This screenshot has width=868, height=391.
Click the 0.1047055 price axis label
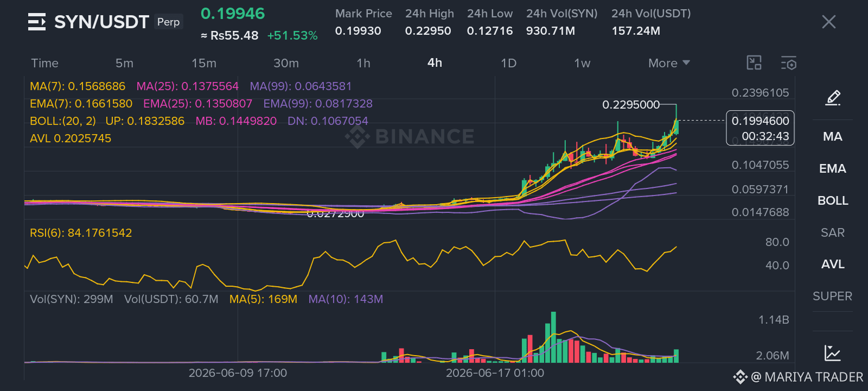coord(760,165)
